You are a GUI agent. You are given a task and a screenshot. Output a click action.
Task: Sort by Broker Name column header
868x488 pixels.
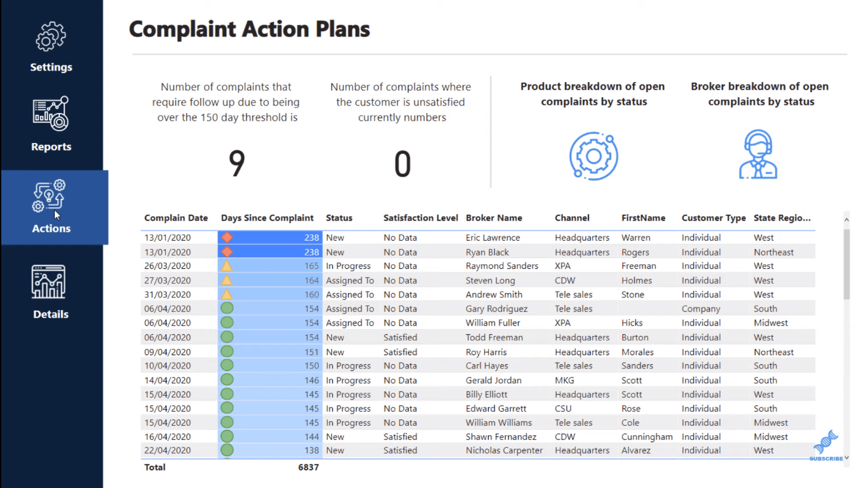[494, 218]
